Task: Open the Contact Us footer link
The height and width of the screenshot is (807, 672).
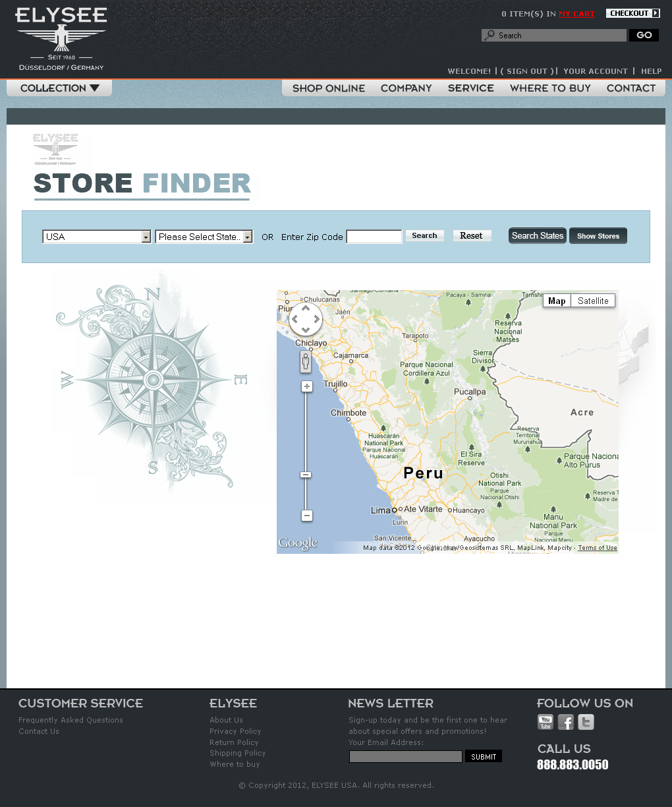Action: (x=39, y=731)
